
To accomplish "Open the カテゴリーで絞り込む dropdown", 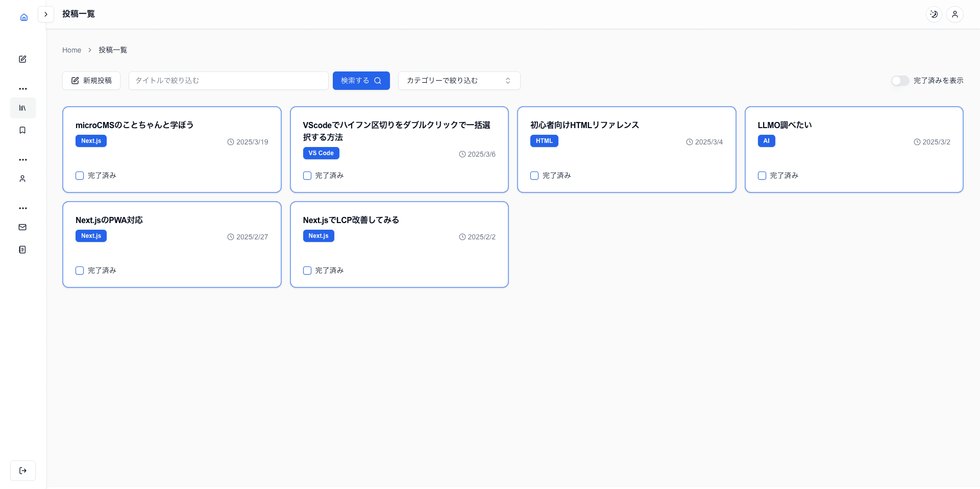I will click(459, 81).
